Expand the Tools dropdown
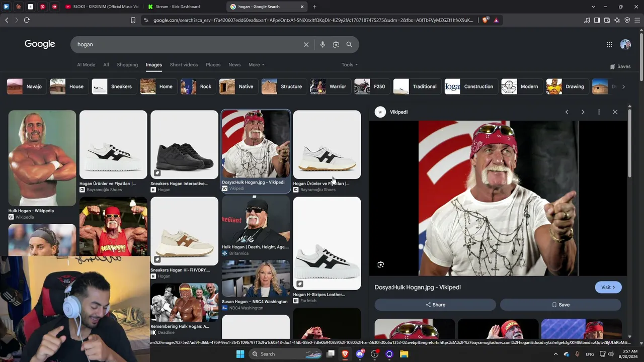The width and height of the screenshot is (644, 362). point(350,65)
